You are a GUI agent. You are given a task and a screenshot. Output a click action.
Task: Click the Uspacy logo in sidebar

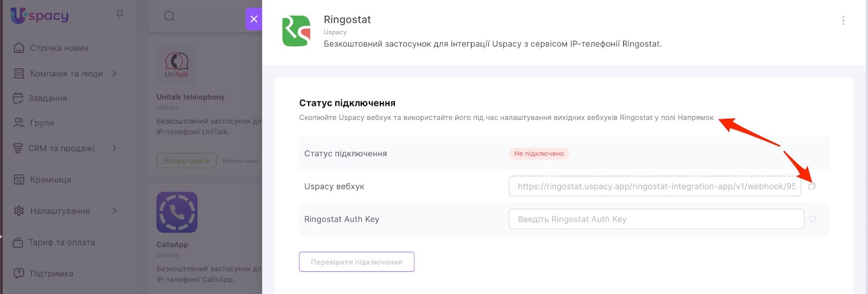click(x=40, y=15)
